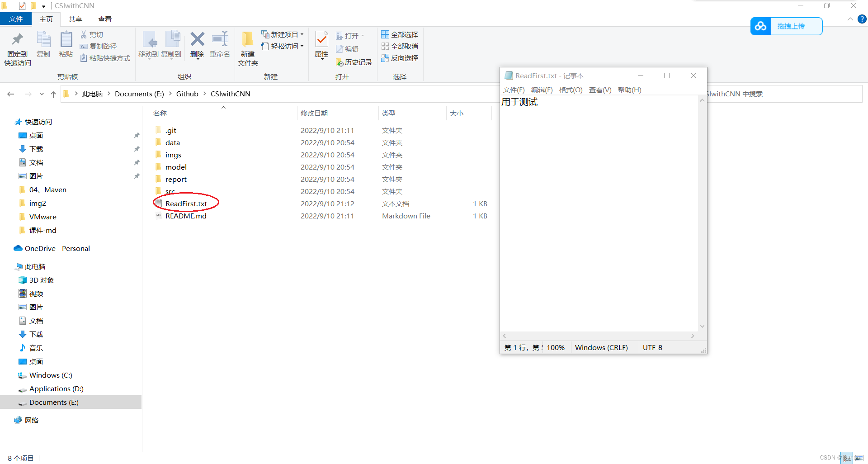The height and width of the screenshot is (464, 868).
Task: Open Notepad Edit (编辑) menu
Action: tap(542, 90)
